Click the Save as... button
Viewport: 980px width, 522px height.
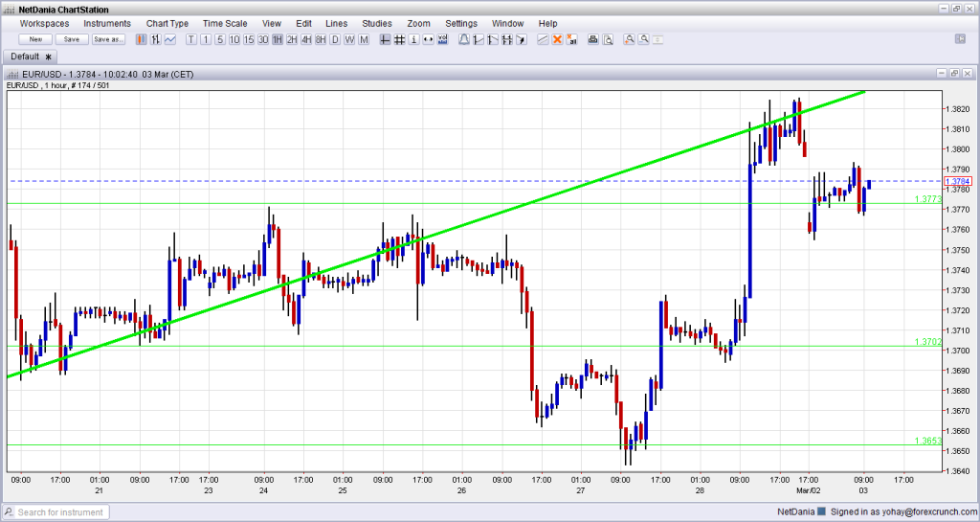(x=109, y=39)
